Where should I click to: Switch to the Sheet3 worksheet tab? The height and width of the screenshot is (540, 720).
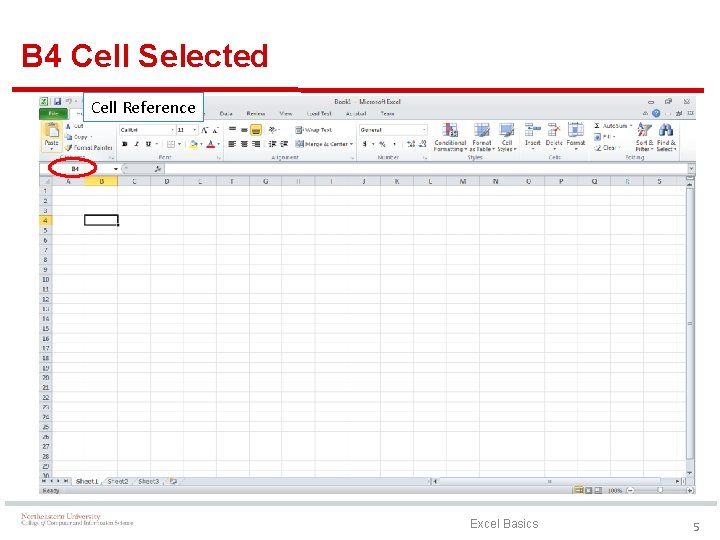[x=148, y=481]
